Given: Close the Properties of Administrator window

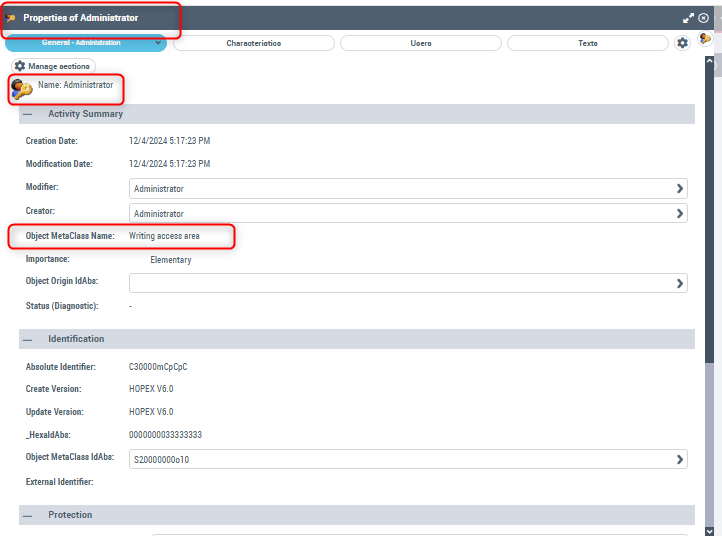Looking at the screenshot, I should click(704, 18).
